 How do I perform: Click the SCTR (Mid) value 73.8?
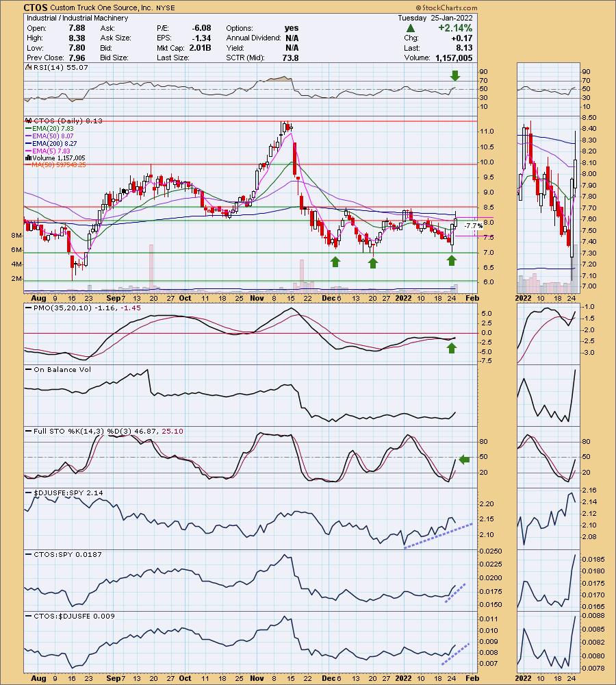[x=290, y=58]
